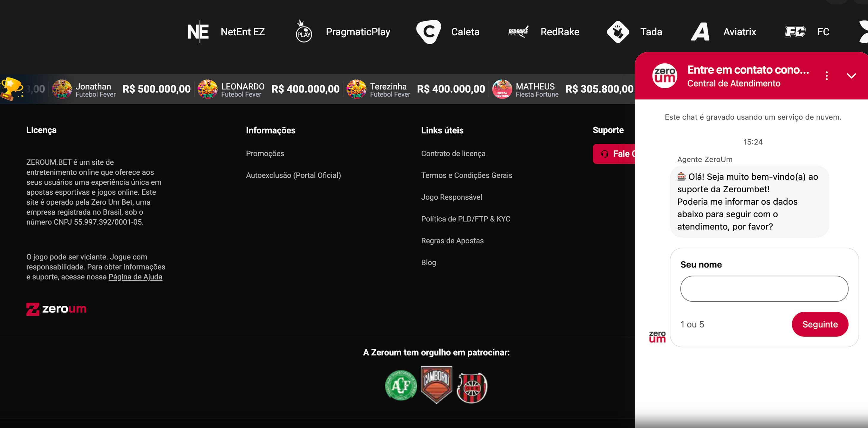Click Terezinha's R$ 400.000,00 win amount

pyautogui.click(x=451, y=89)
